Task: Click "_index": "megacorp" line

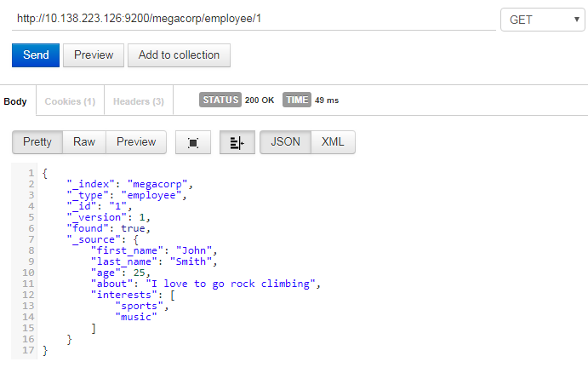Action: (x=129, y=184)
